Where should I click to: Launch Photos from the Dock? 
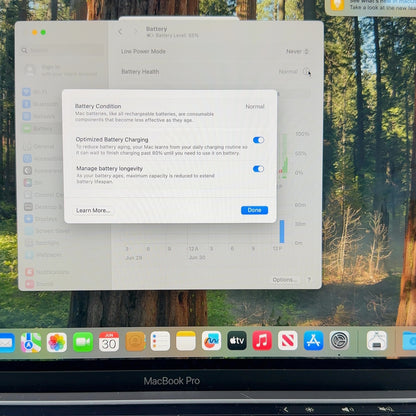coord(57,342)
